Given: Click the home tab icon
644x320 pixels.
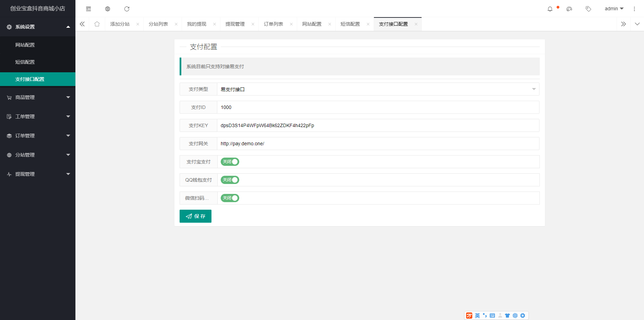Looking at the screenshot, I should click(x=97, y=24).
